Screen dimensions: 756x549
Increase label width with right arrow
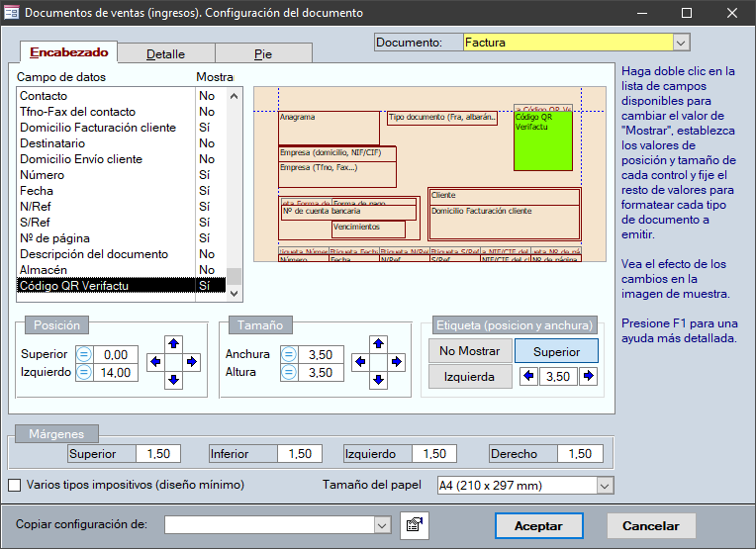589,376
